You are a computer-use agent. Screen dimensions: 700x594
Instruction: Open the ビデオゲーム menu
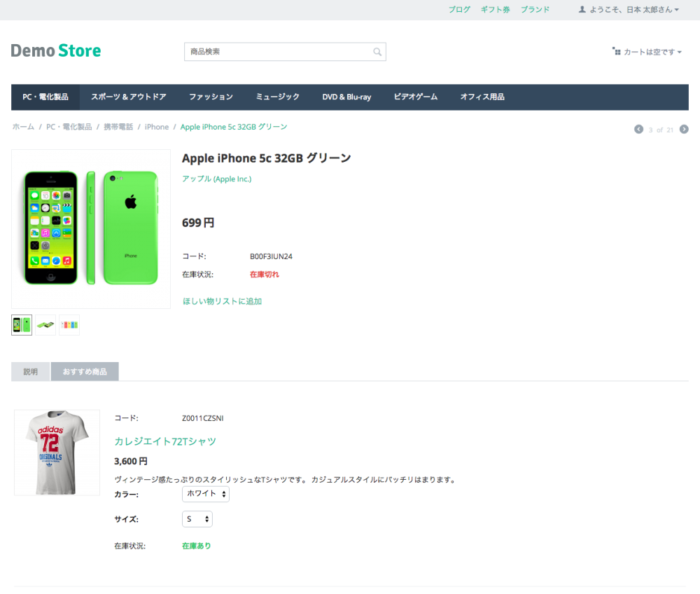(416, 97)
